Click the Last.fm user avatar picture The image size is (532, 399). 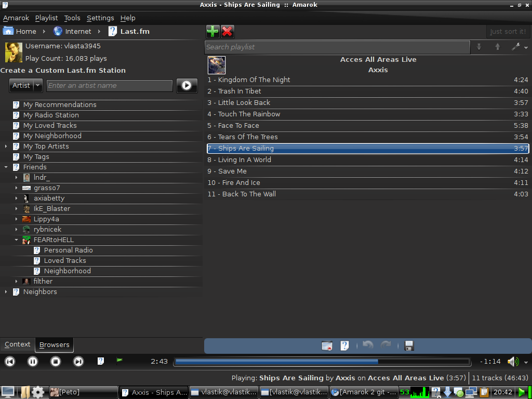coord(14,52)
